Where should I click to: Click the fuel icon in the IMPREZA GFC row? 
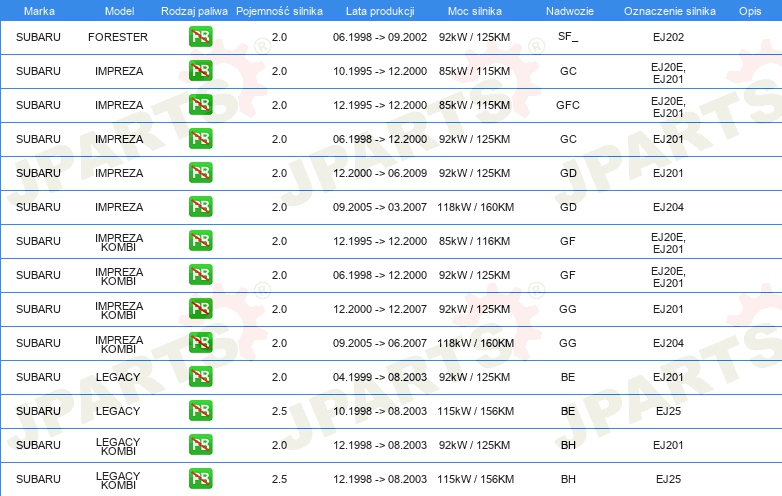click(200, 105)
